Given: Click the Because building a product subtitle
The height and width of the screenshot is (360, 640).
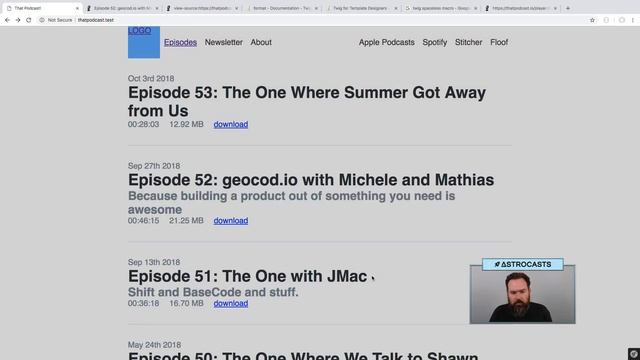Looking at the screenshot, I should (291, 203).
